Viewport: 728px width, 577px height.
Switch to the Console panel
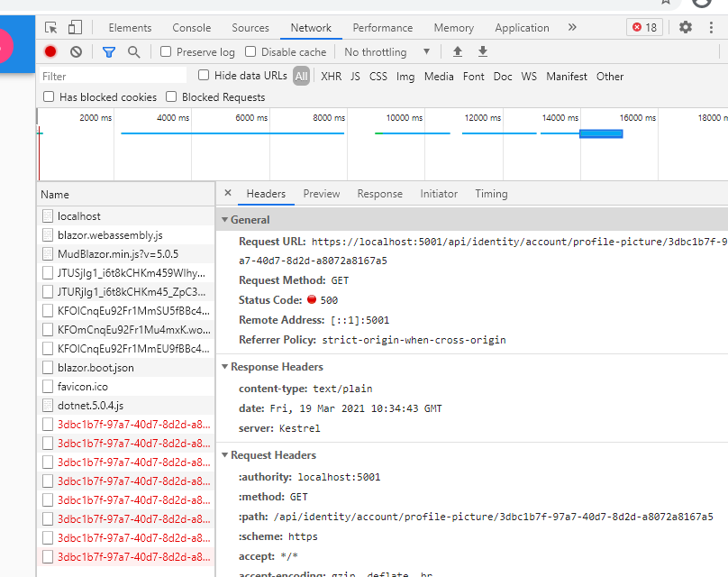191,27
